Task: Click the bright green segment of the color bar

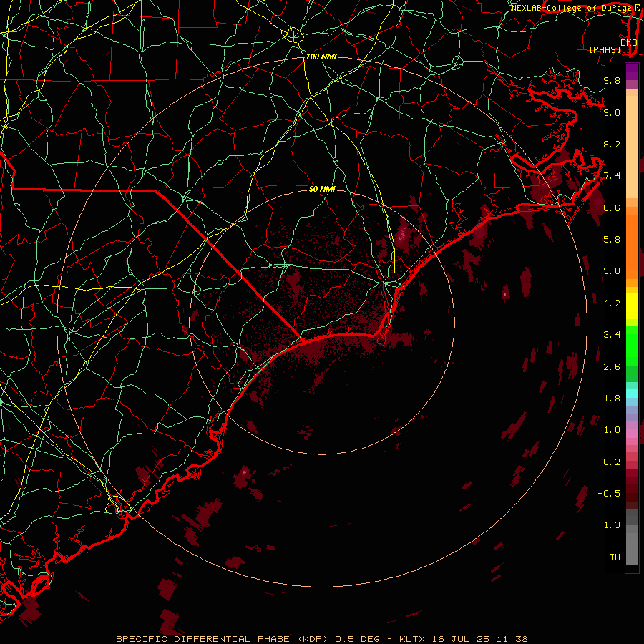Action: pyautogui.click(x=632, y=345)
